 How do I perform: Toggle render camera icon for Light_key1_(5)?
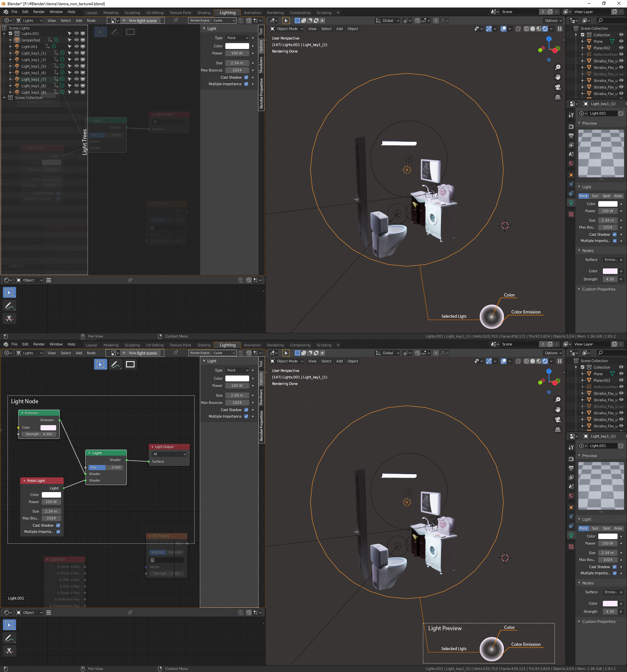(x=83, y=66)
